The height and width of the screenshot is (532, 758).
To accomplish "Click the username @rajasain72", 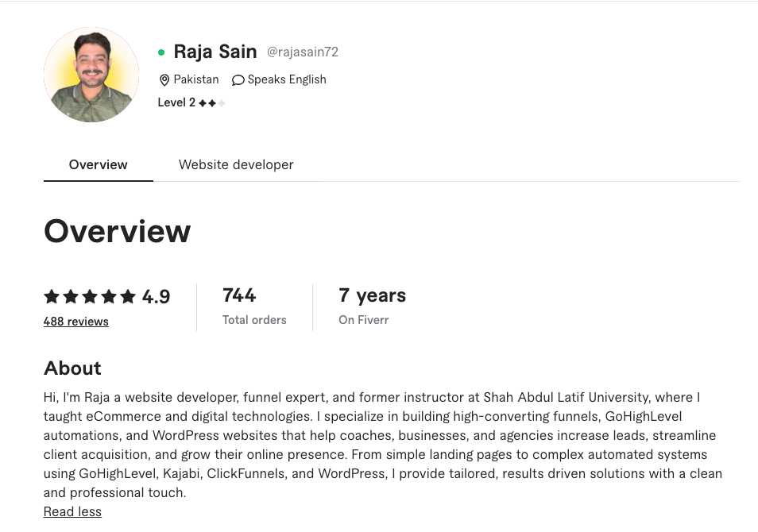I will (302, 52).
